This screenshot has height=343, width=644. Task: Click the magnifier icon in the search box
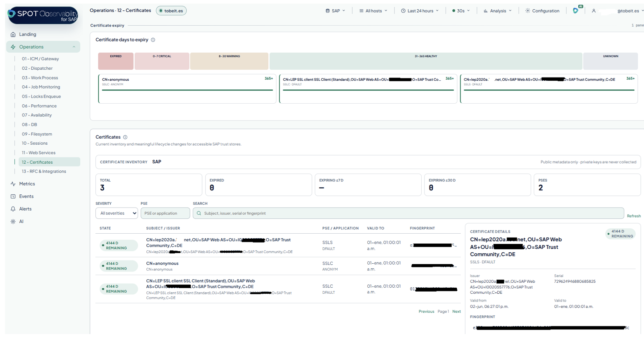point(199,213)
